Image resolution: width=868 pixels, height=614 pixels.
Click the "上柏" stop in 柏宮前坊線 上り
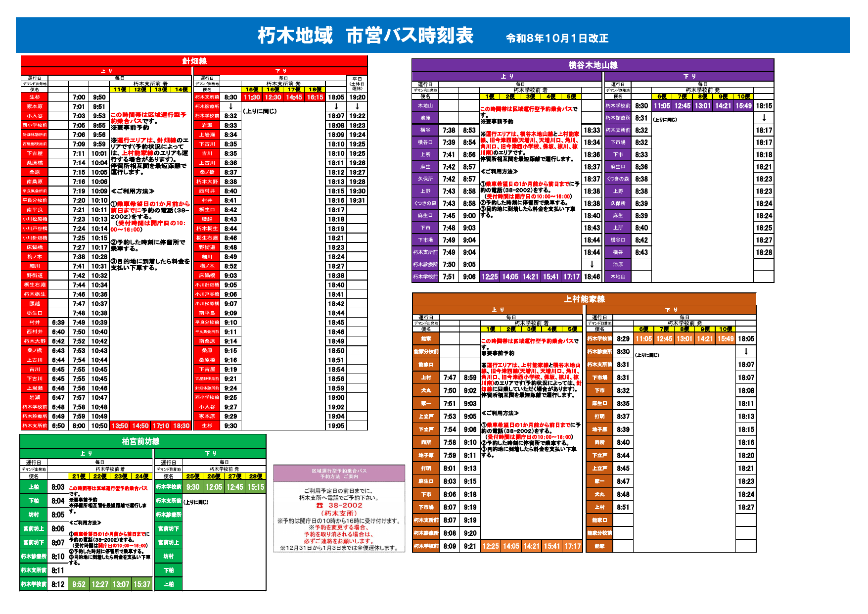(x=34, y=487)
